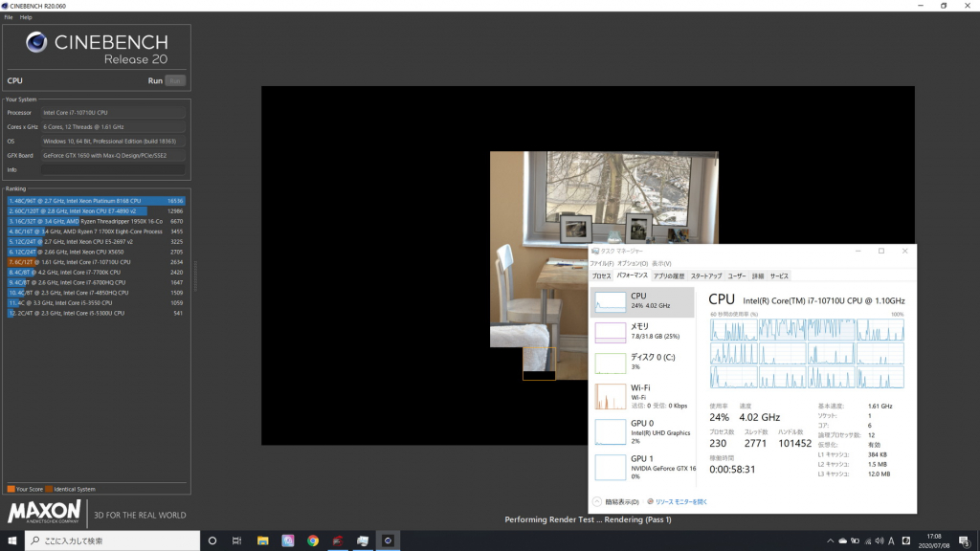The width and height of the screenshot is (980, 551).
Task: Click the CPU Run button
Action: click(x=174, y=81)
